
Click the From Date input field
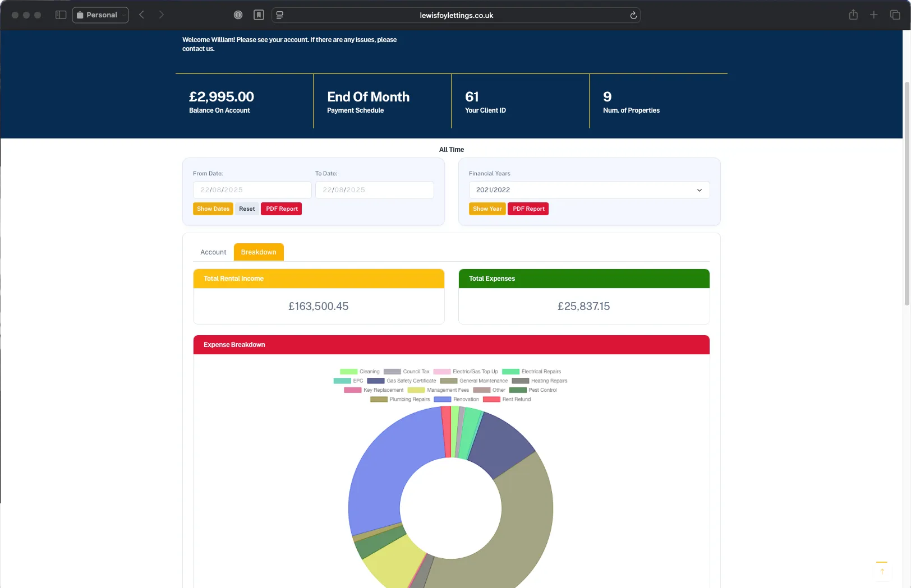pos(252,190)
